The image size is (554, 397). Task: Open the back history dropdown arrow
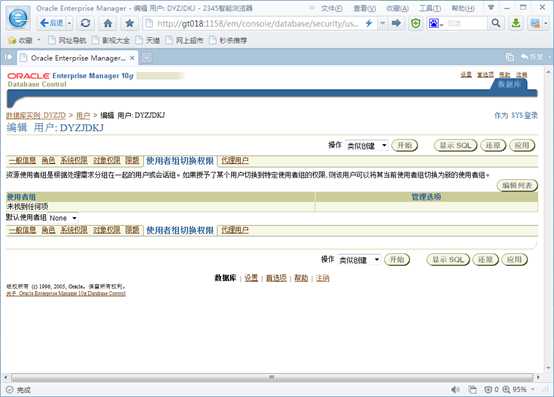(69, 24)
